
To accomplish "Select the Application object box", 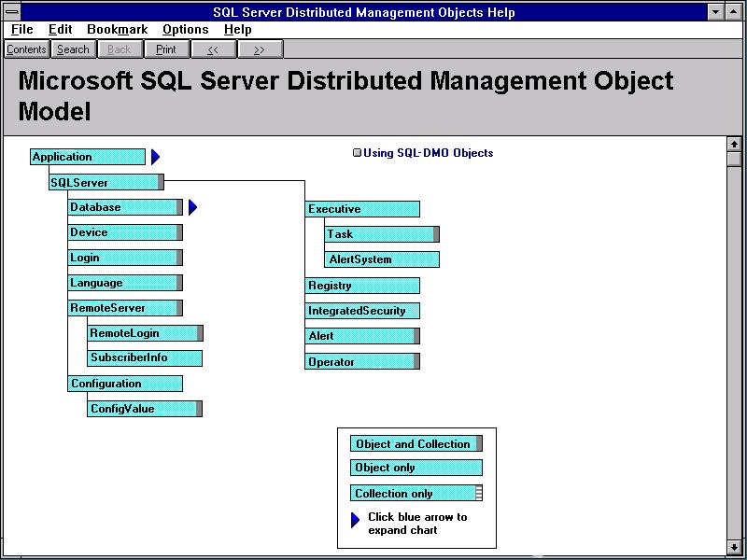I will click(88, 157).
